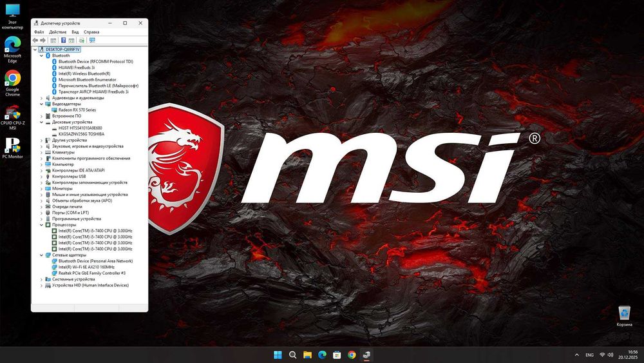Expand the Мониторы category
Screen dimensions: 644x363
click(41, 188)
